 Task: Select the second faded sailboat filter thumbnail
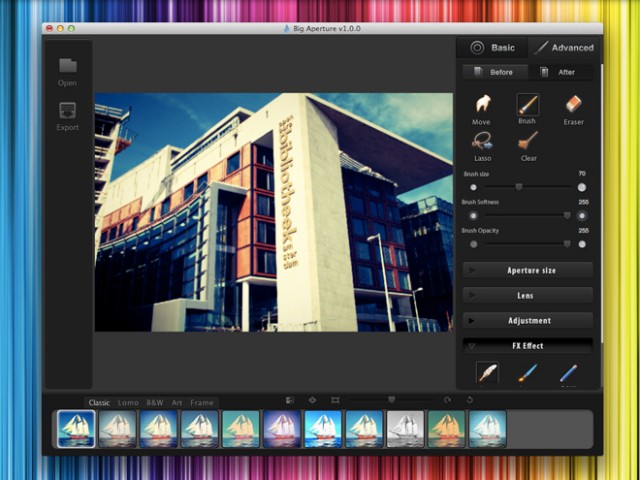117,429
